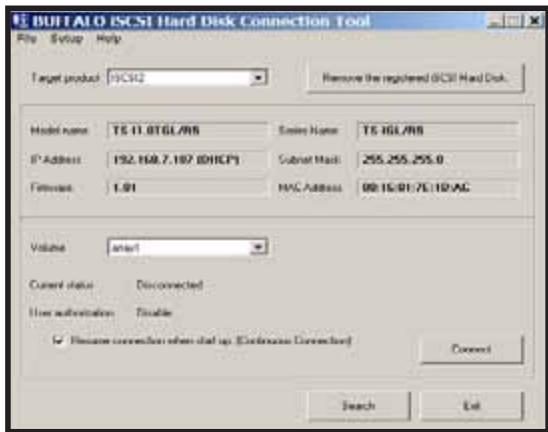
Task: Click the Exit button
Action: (x=472, y=406)
